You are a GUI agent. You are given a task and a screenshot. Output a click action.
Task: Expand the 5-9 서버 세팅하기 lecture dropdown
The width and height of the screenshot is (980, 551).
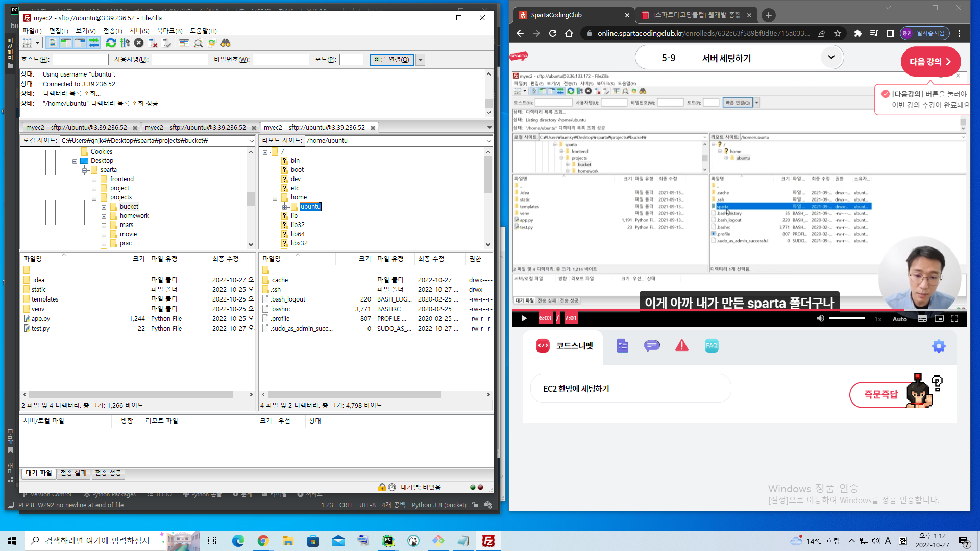[831, 57]
